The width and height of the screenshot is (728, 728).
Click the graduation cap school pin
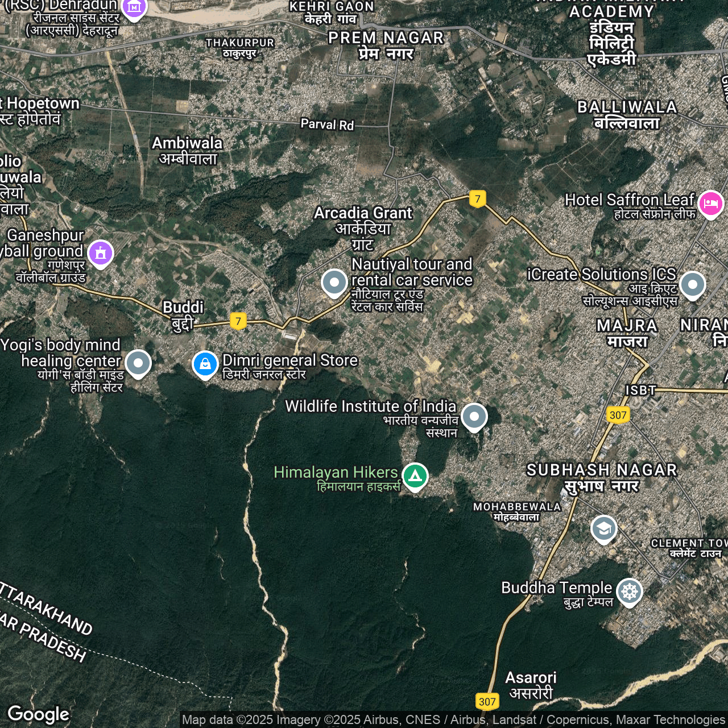[x=603, y=528]
